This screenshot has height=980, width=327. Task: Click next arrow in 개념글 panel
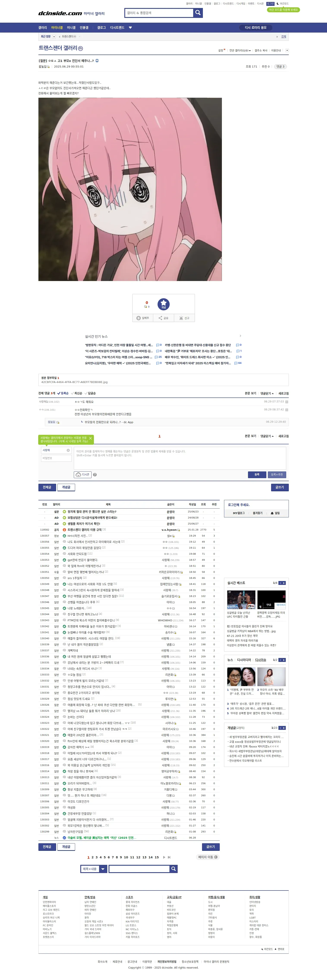pos(284,728)
